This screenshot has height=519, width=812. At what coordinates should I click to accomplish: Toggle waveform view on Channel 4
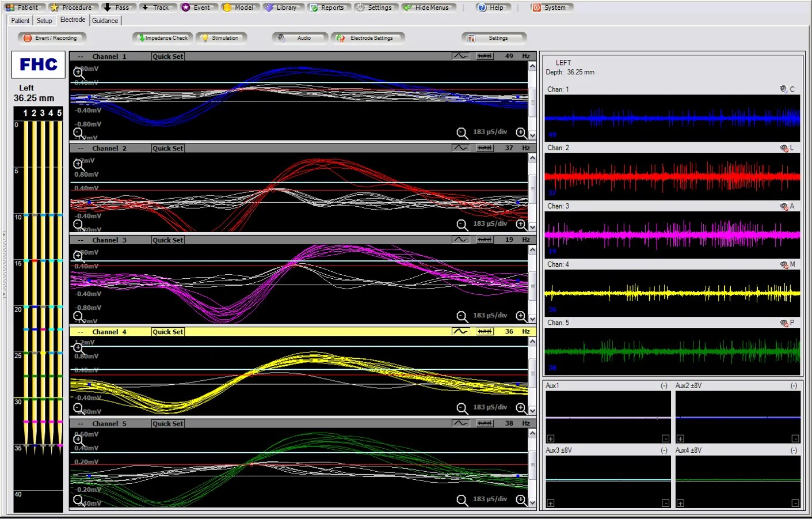point(460,331)
